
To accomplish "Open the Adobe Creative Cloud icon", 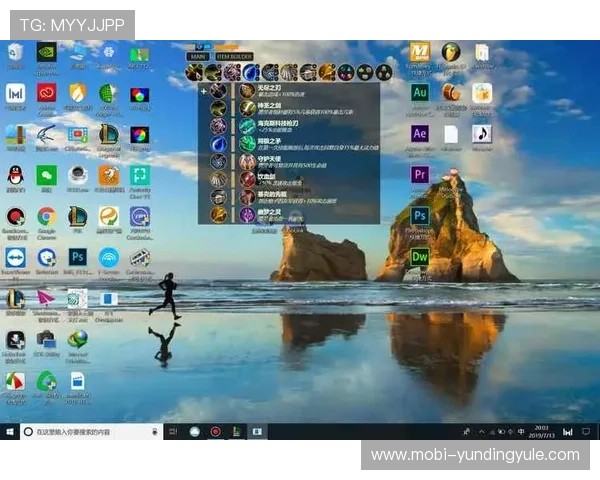I will click(x=46, y=93).
